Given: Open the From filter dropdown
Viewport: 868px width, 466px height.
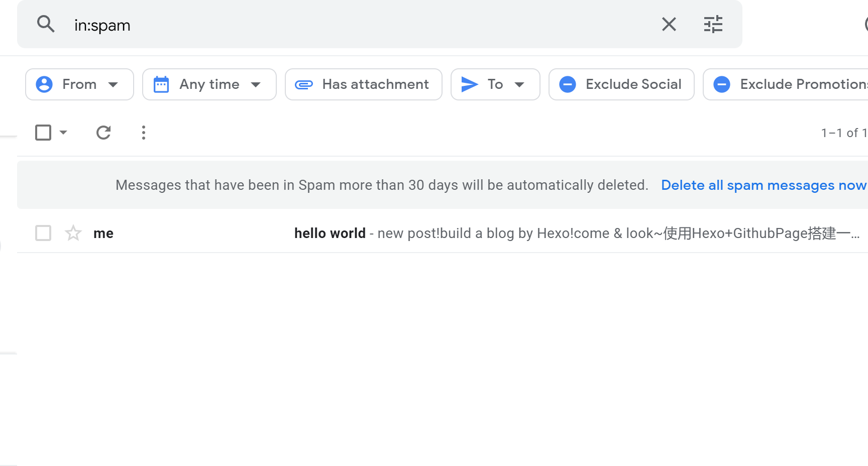Looking at the screenshot, I should click(79, 84).
